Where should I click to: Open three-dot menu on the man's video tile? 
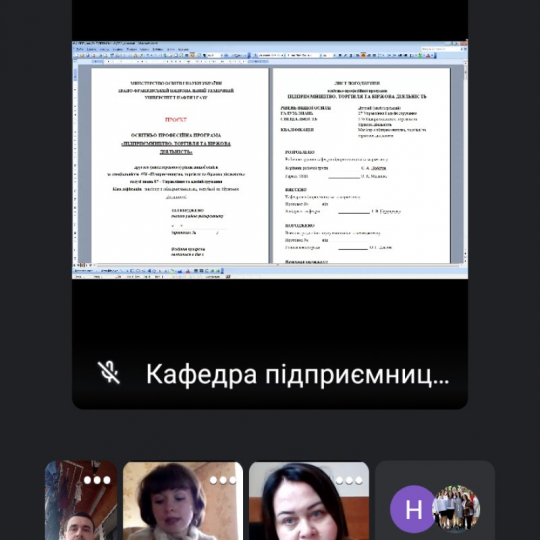(x=97, y=480)
